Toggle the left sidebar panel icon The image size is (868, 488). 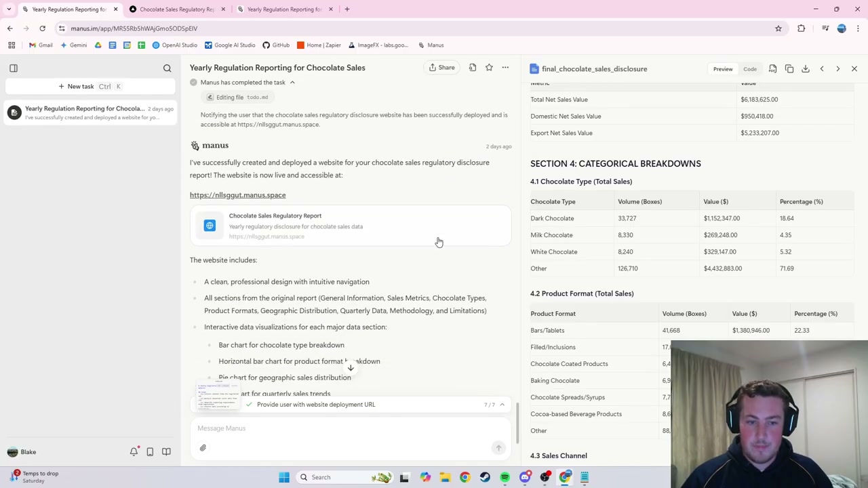point(13,68)
